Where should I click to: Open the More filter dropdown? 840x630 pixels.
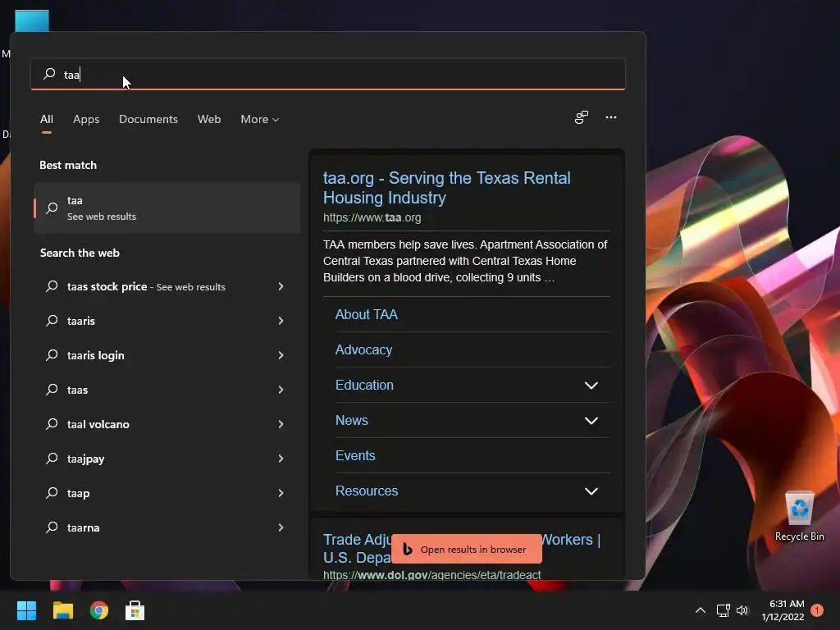260,119
